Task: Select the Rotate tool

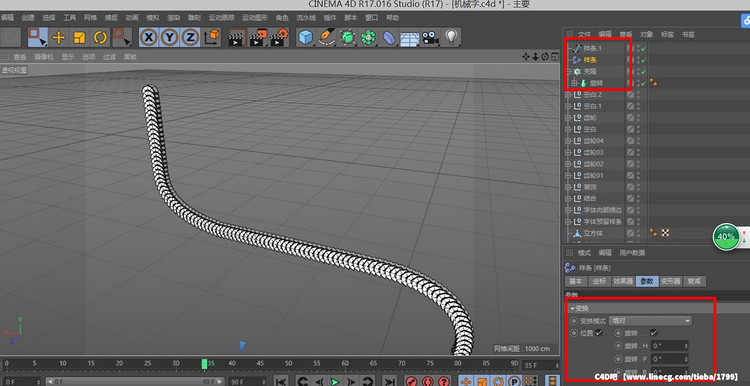Action: 100,37
